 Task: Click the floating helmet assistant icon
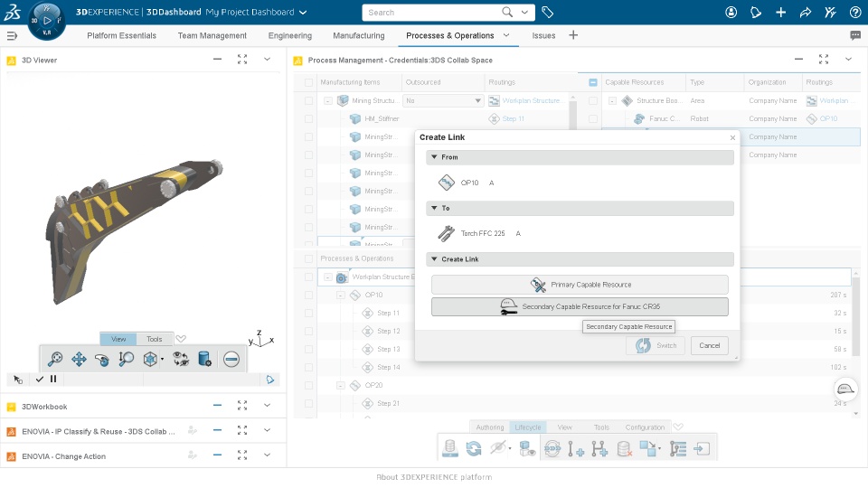pyautogui.click(x=845, y=389)
